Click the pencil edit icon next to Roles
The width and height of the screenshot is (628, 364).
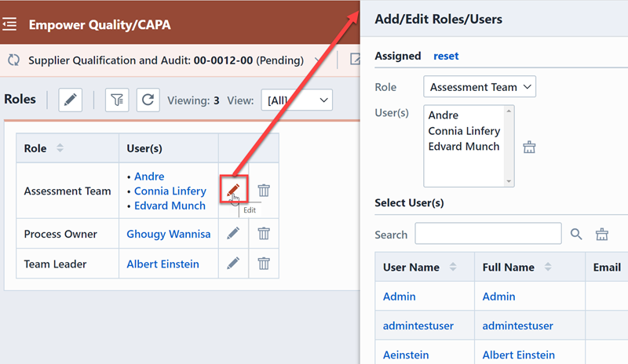(70, 100)
